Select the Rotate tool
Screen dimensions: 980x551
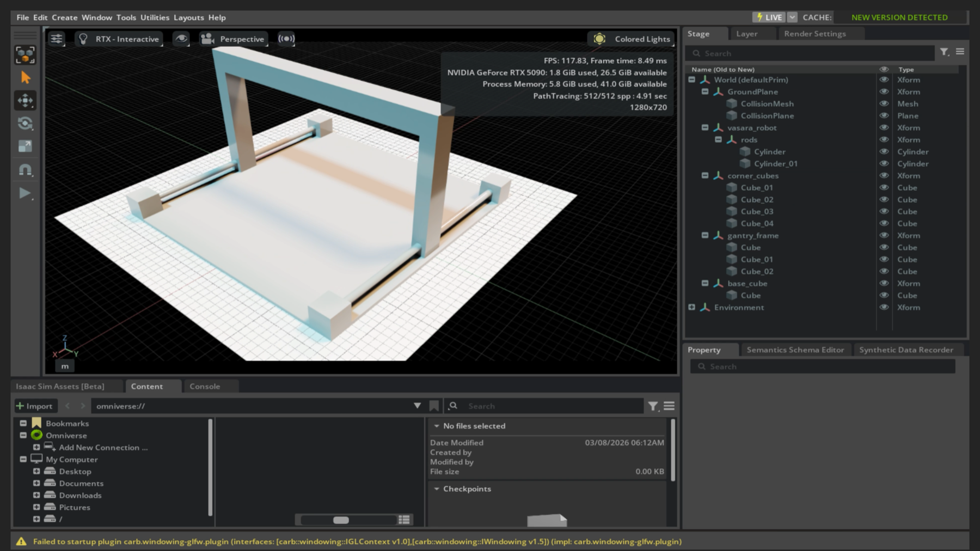pyautogui.click(x=24, y=124)
